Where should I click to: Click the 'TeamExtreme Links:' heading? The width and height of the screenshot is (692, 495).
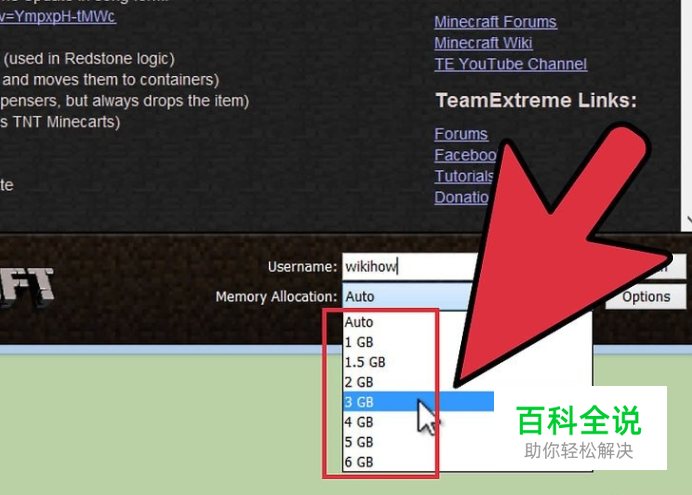(x=536, y=100)
